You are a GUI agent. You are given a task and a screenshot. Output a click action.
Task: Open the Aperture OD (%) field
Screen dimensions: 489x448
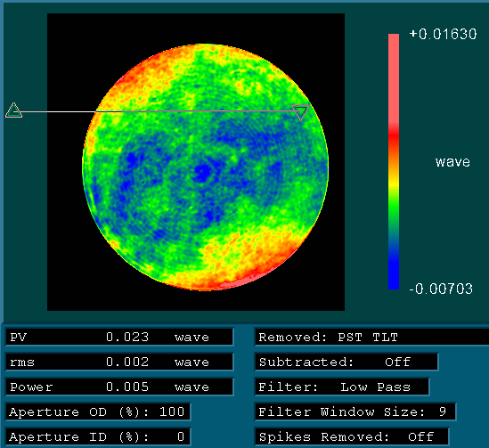pyautogui.click(x=98, y=411)
